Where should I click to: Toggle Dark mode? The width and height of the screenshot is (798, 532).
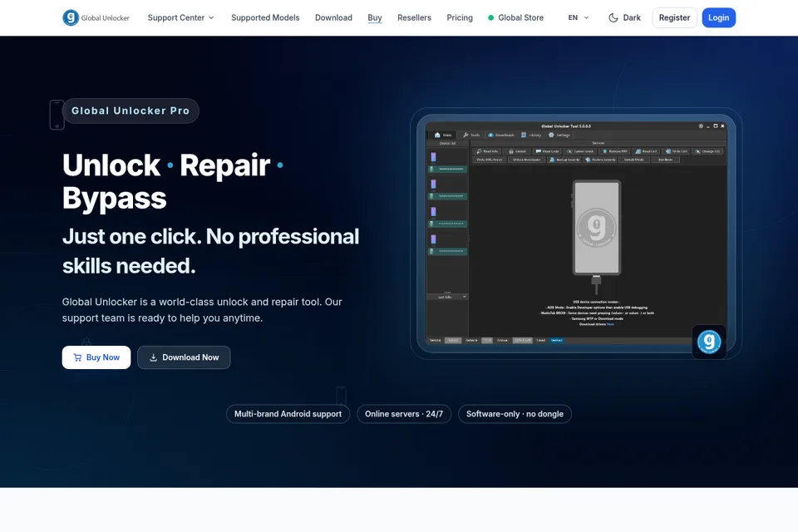pyautogui.click(x=624, y=17)
